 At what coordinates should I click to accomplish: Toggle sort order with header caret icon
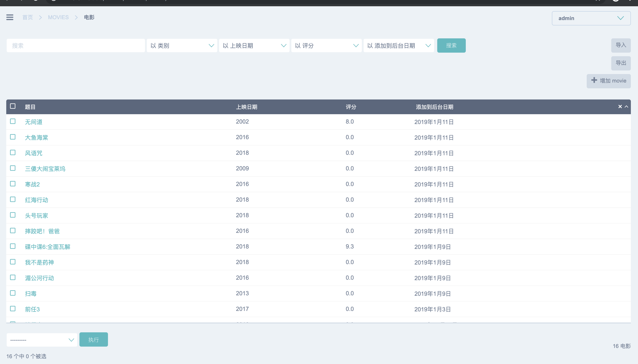coord(626,106)
